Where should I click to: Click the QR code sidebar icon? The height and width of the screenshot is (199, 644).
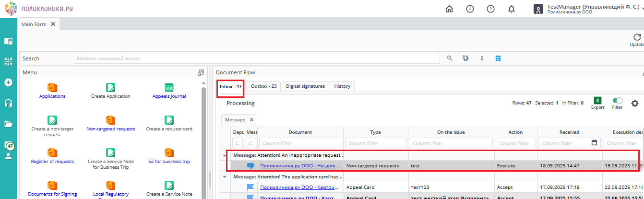(x=8, y=62)
